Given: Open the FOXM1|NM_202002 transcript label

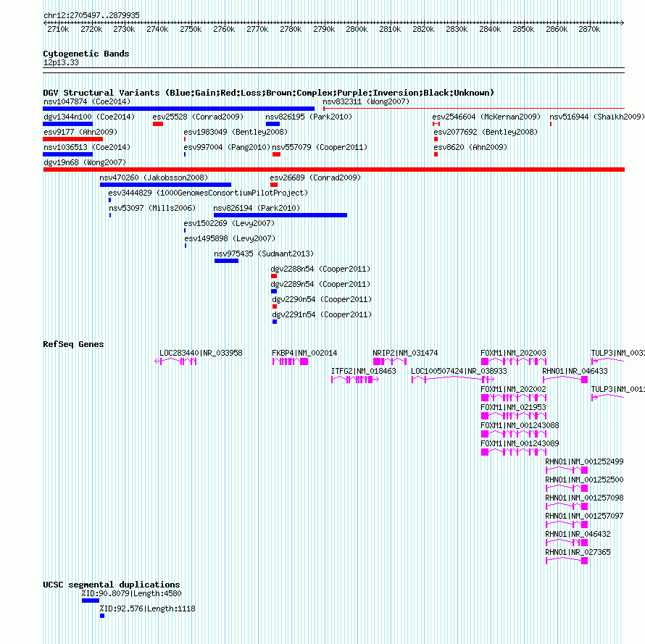Looking at the screenshot, I should [513, 389].
